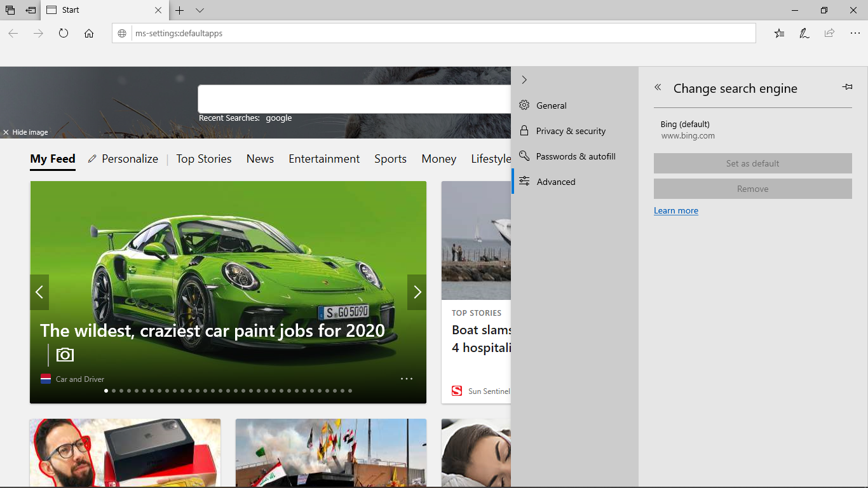Refresh the page
Screen dimensions: 868x488
(x=64, y=33)
